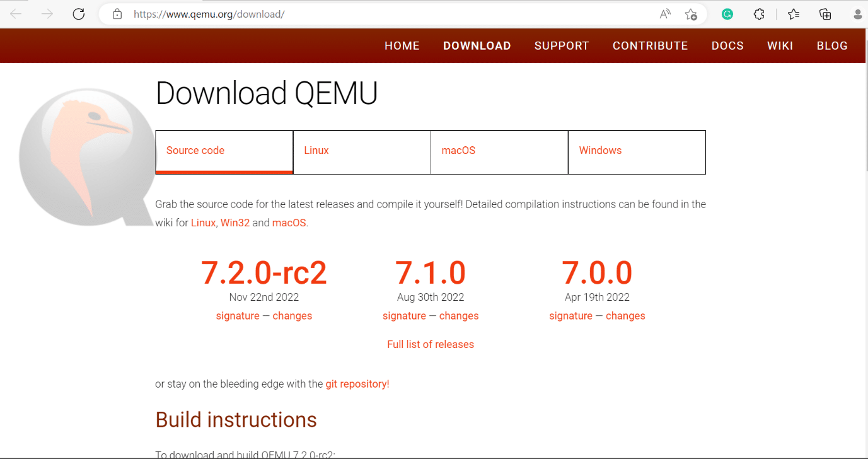Click the Apr 19th 2022 date
868x459 pixels.
pos(597,297)
